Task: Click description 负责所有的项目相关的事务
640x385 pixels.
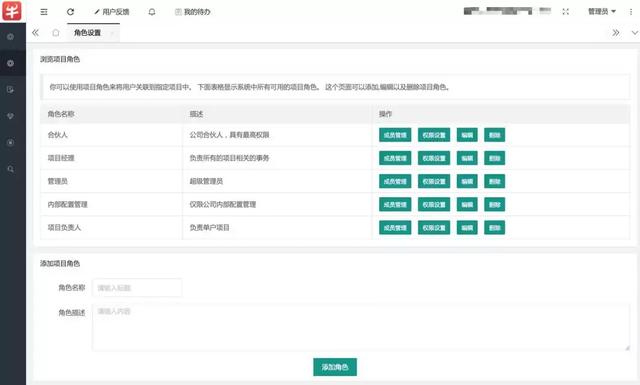Action: (229, 158)
